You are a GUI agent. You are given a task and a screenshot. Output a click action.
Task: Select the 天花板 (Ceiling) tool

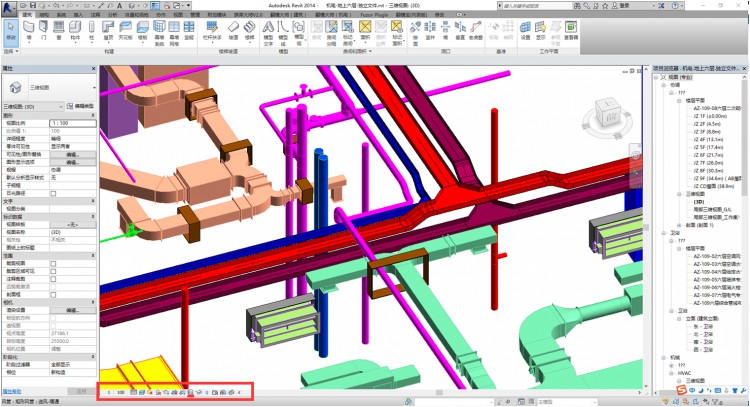click(125, 30)
